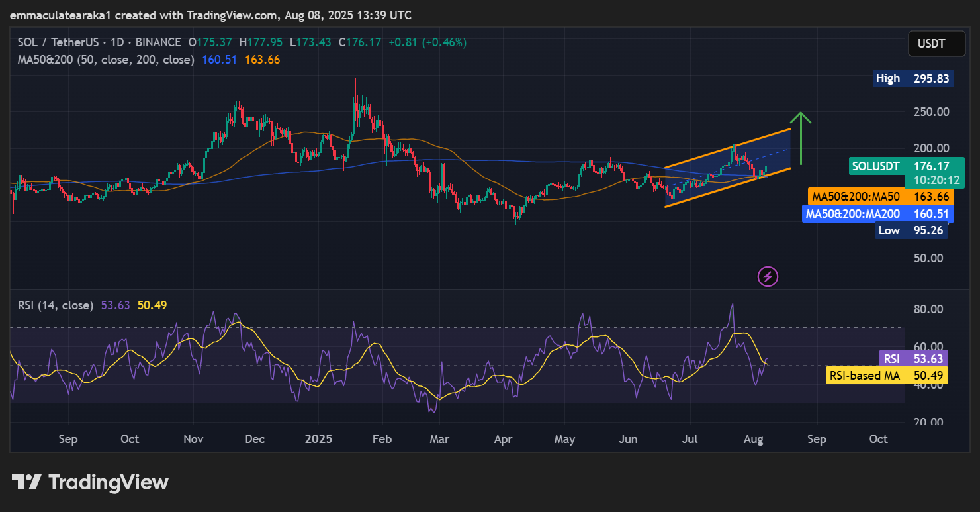This screenshot has width=980, height=512.
Task: Click the +0.81 (+0.46%) change value
Action: 427,42
